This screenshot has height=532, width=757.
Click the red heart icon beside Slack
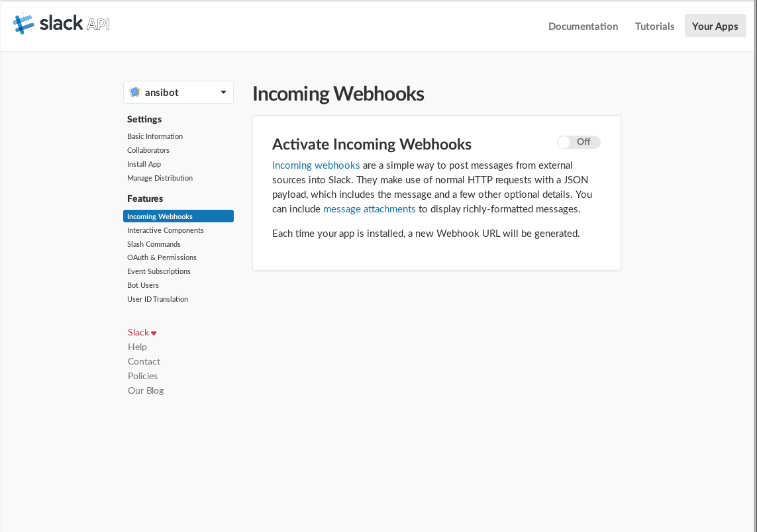tap(154, 333)
